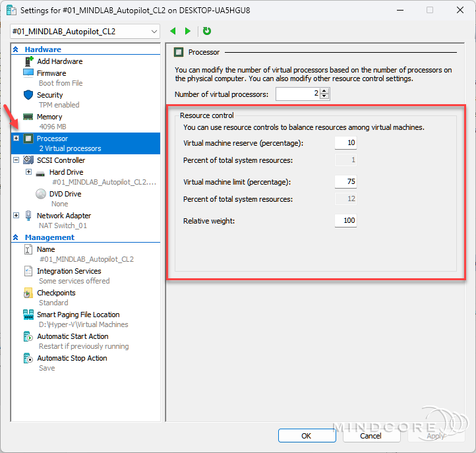Click the green refresh icon
The image size is (476, 453).
[207, 31]
